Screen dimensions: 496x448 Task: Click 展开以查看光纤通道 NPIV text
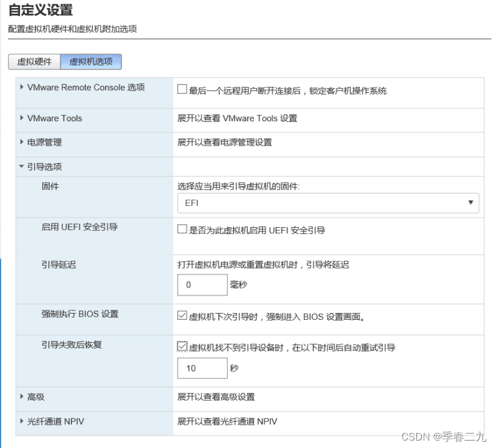pyautogui.click(x=227, y=422)
